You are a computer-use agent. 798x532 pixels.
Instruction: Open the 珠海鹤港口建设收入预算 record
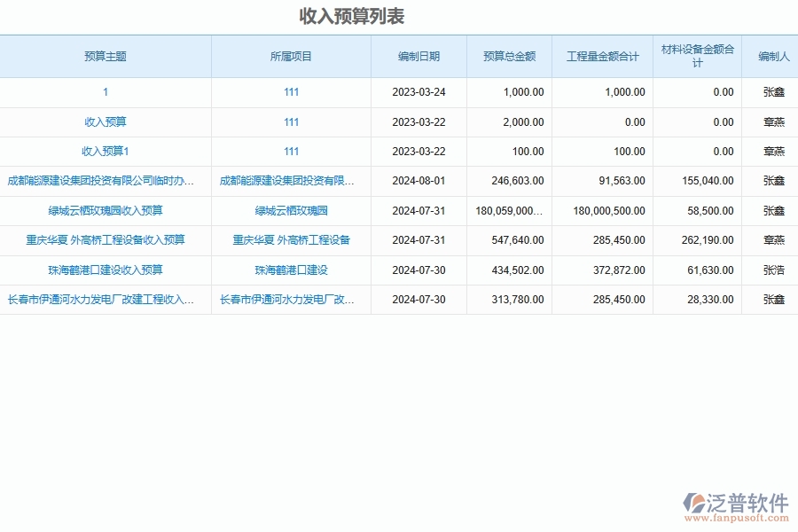pyautogui.click(x=106, y=270)
